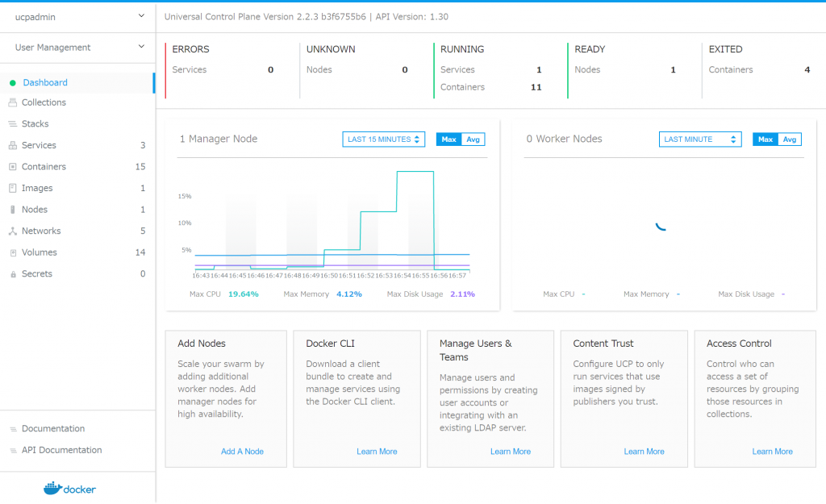Viewport: 826px width, 504px height.
Task: Click Learn More under Manage Users & Teams
Action: coord(511,452)
